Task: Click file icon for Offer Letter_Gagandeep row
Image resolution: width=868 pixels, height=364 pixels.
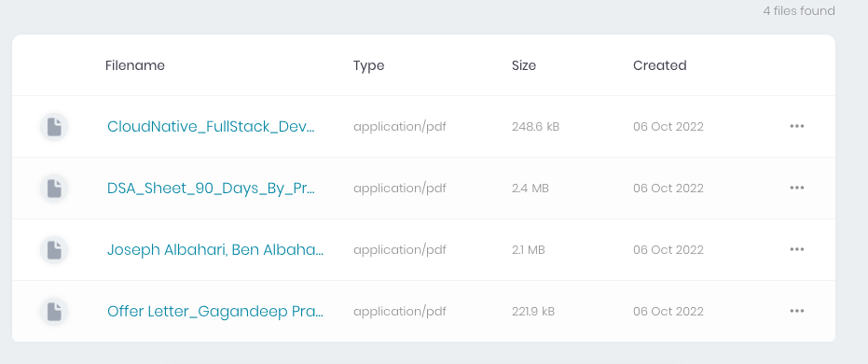Action: [x=54, y=312]
